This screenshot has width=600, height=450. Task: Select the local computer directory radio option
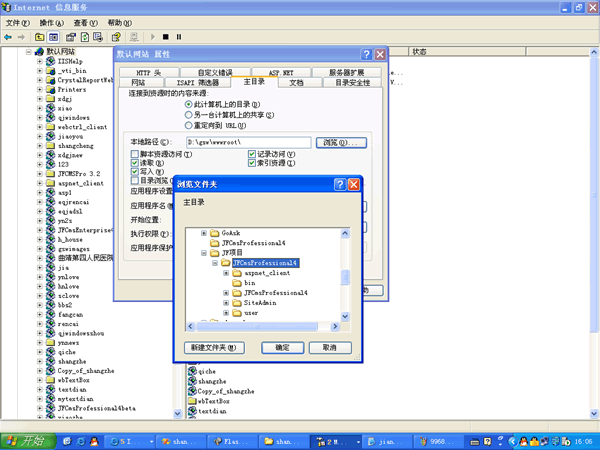pyautogui.click(x=188, y=104)
